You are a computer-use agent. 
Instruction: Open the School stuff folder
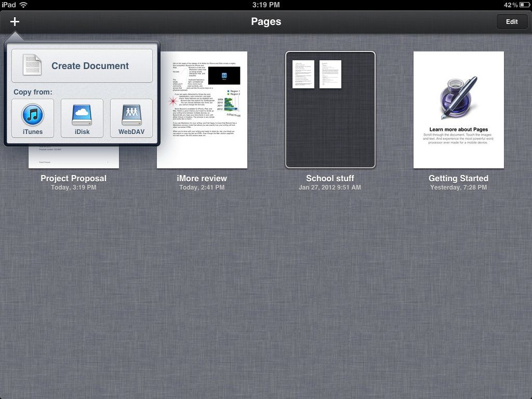point(330,110)
